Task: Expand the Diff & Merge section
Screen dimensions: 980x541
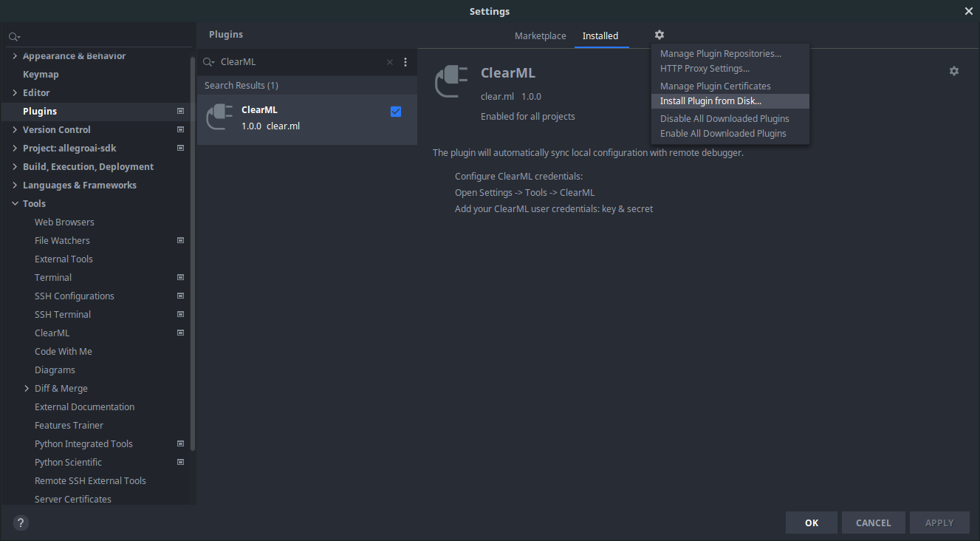Action: click(x=27, y=388)
